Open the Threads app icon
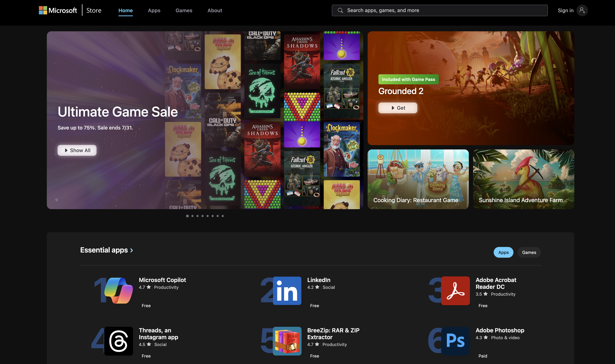Image resolution: width=615 pixels, height=364 pixels. [x=119, y=341]
